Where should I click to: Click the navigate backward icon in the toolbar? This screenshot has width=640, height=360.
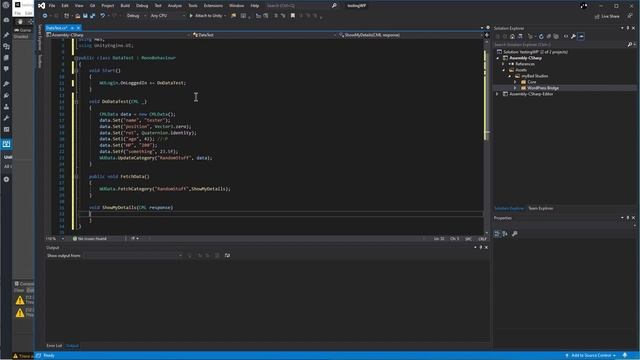45,16
